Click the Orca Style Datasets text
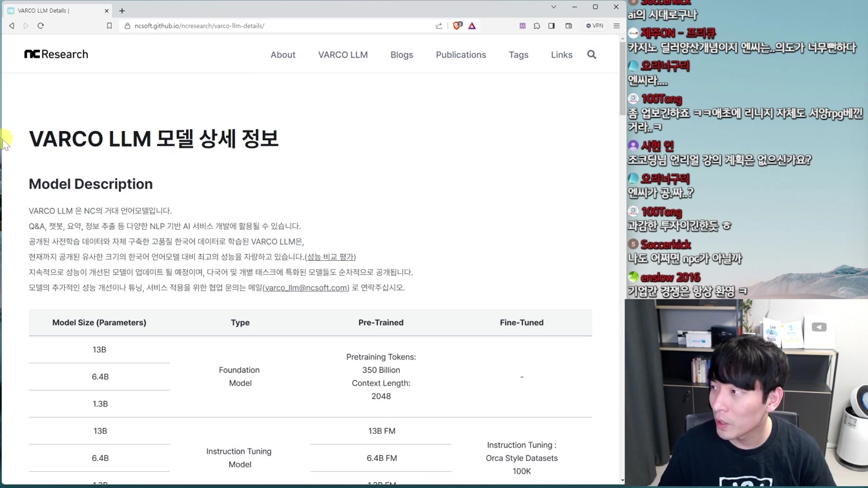The image size is (868, 488). pos(522,458)
